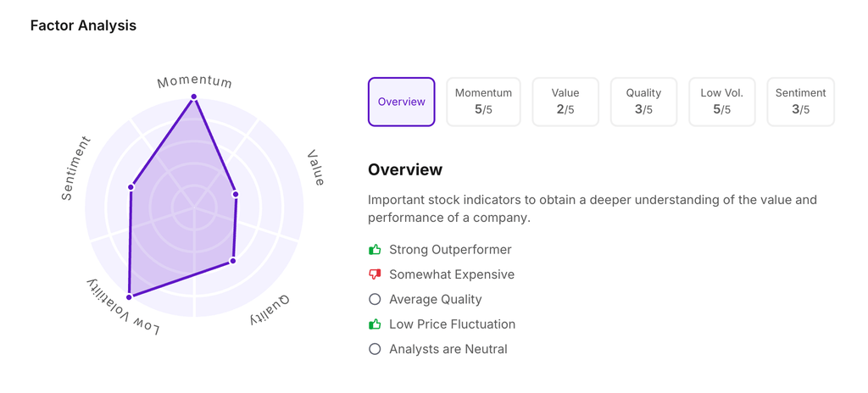Click the Value data point on radar chart

[236, 195]
